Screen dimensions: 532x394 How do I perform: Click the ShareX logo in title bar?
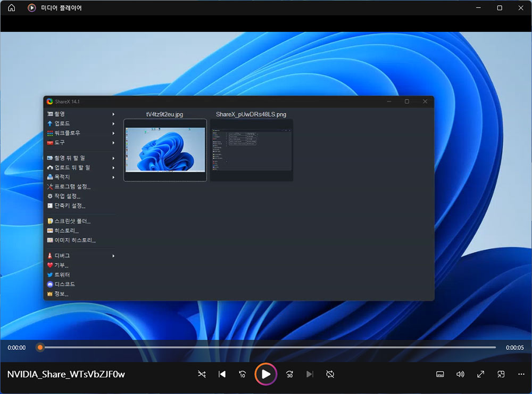[x=50, y=102]
